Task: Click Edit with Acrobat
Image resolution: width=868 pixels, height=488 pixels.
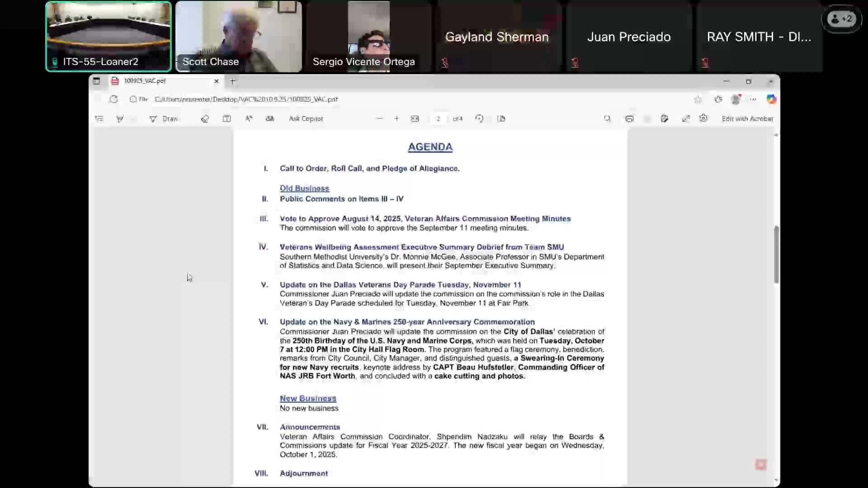Action: point(747,119)
